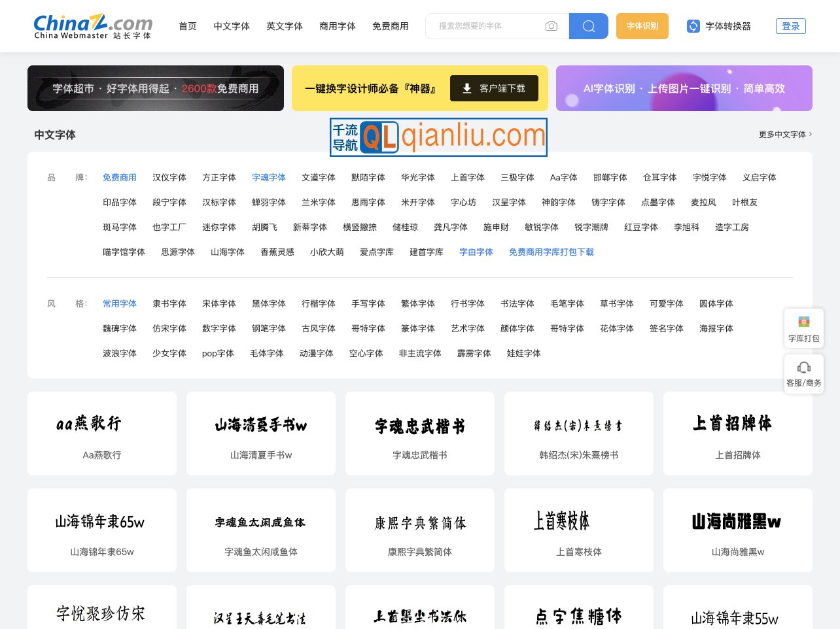Click the Chinaz.com site logo

point(92,25)
